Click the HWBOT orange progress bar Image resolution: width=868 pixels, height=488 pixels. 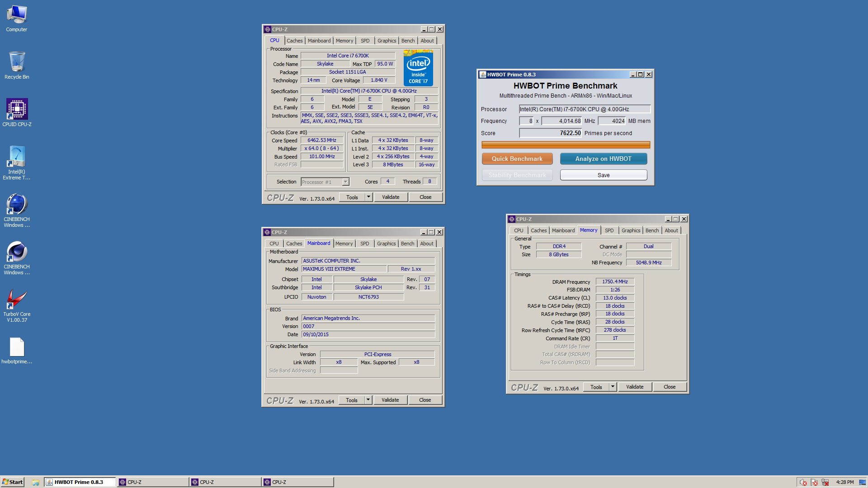pyautogui.click(x=566, y=145)
